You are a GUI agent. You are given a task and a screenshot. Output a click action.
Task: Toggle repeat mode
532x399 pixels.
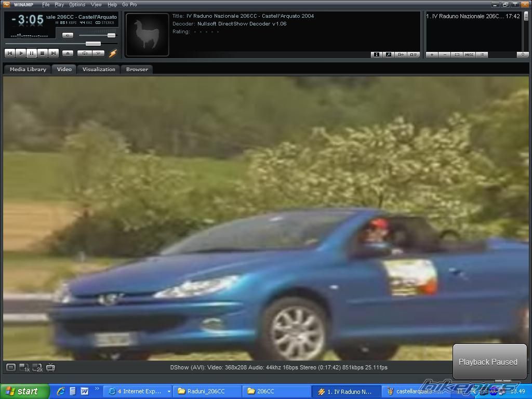(x=98, y=53)
